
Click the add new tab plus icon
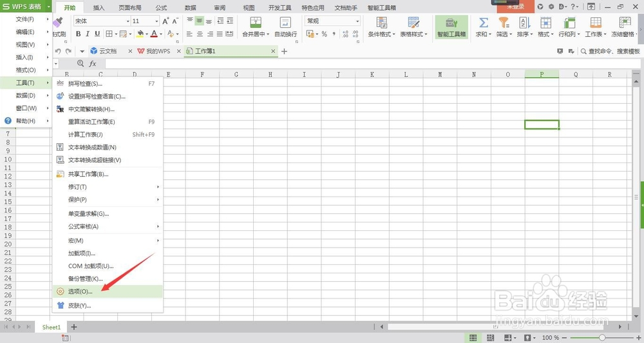tap(284, 52)
